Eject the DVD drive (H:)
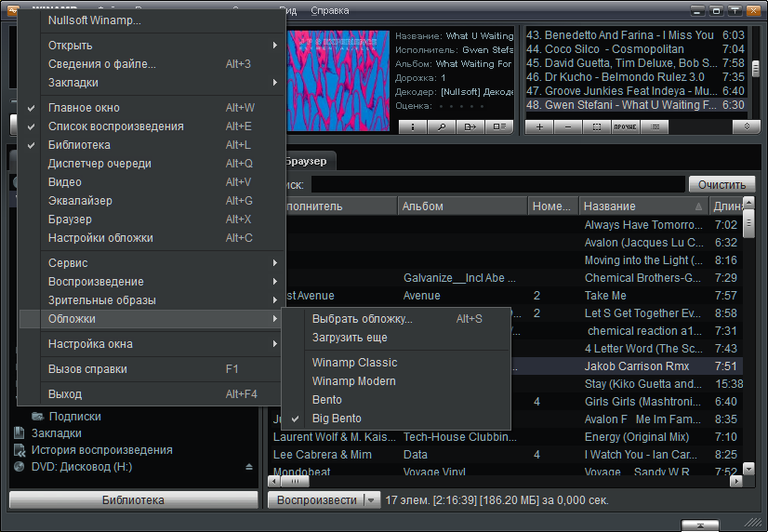 tap(248, 467)
